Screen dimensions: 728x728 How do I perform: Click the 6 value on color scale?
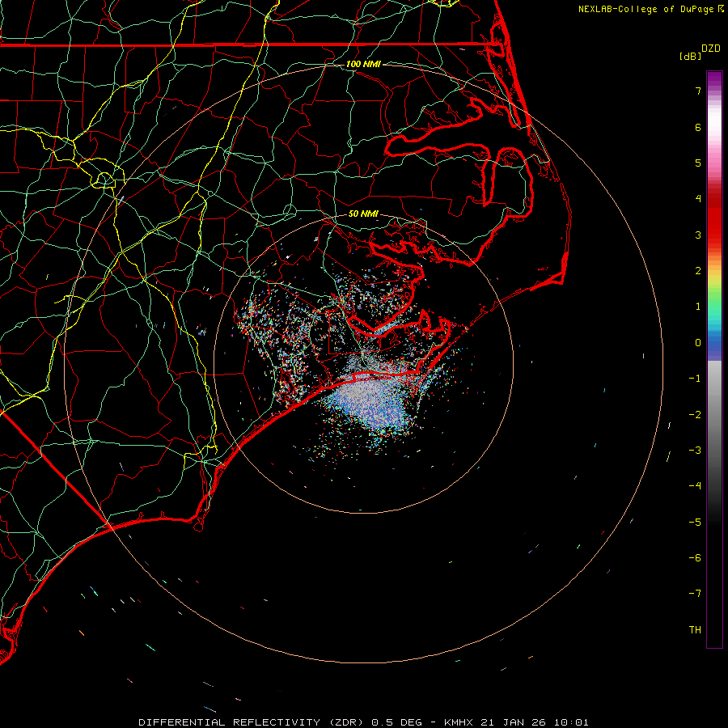(698, 127)
